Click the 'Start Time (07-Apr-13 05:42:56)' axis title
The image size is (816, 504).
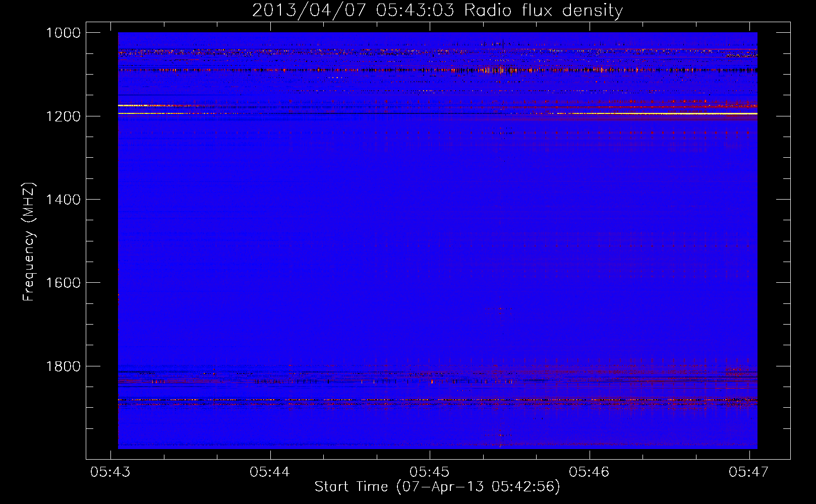(437, 487)
